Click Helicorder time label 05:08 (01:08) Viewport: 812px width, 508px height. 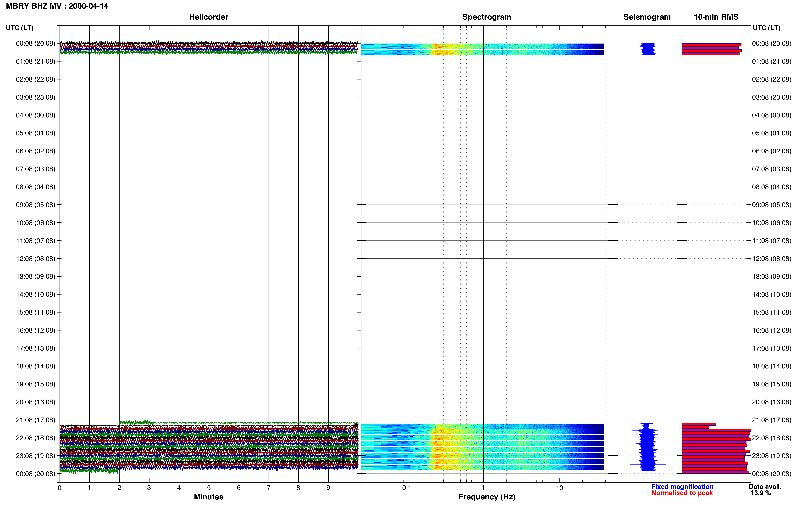(x=36, y=133)
